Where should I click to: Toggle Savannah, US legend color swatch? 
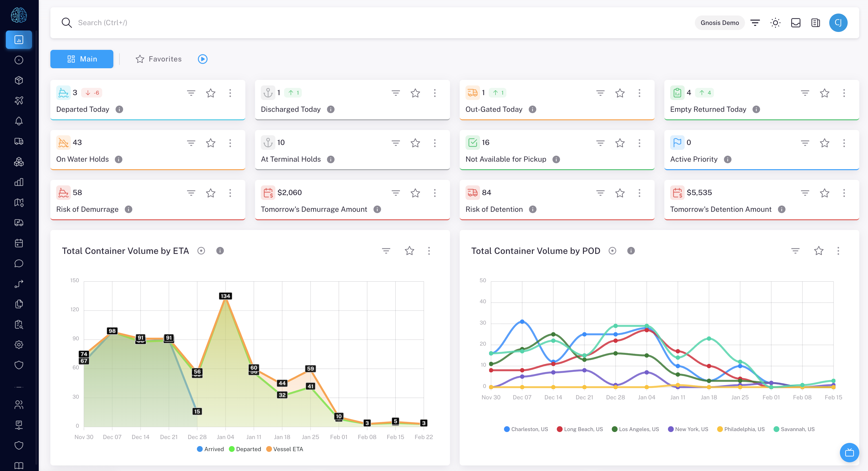point(776,429)
